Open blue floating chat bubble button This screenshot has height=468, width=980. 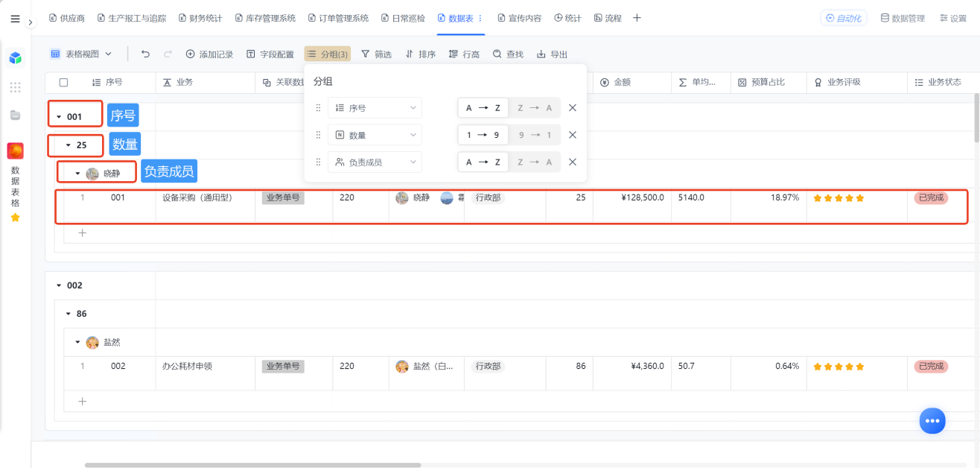(x=932, y=420)
